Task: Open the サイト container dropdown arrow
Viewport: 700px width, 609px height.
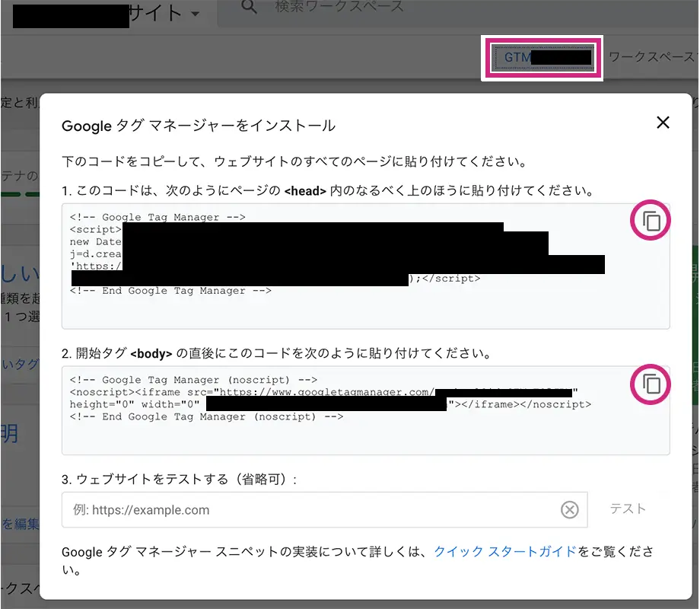Action: [x=196, y=14]
